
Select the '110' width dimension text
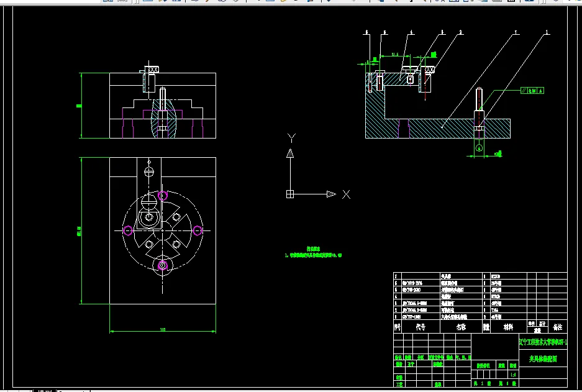click(x=163, y=329)
